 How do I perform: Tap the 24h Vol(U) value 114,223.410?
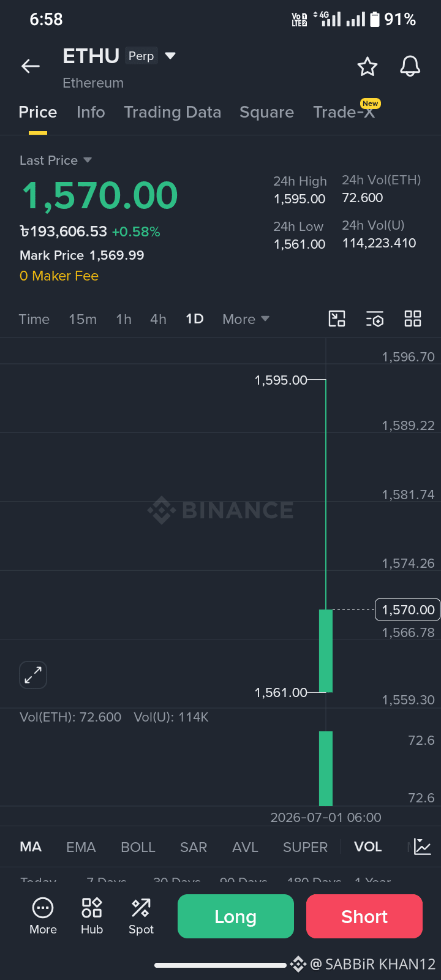[x=379, y=243]
